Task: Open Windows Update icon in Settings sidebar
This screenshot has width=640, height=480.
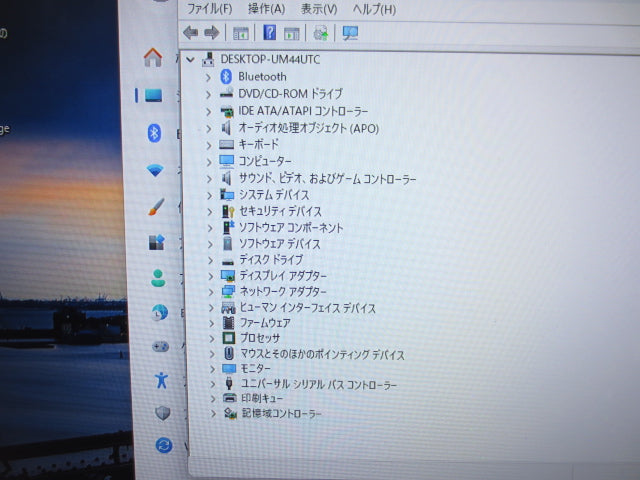Action: (x=164, y=445)
